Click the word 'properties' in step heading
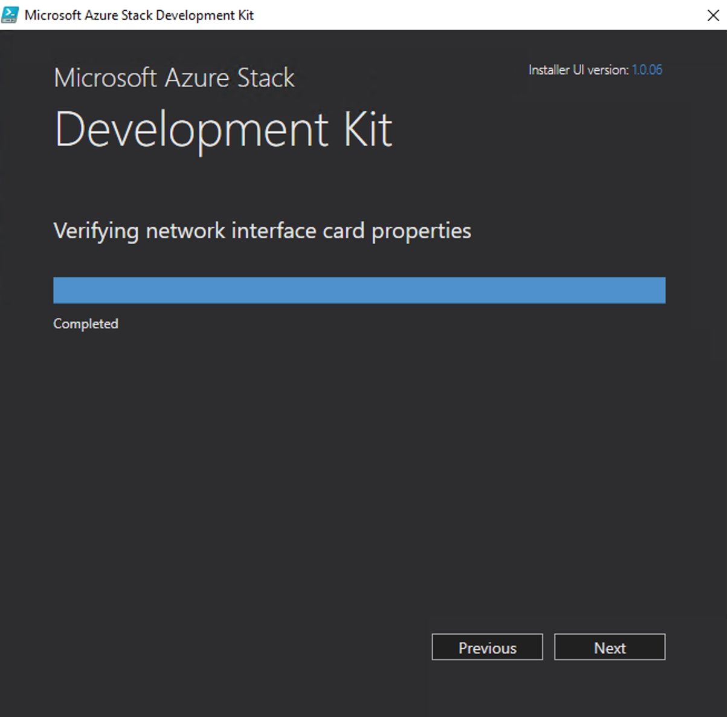Image resolution: width=728 pixels, height=717 pixels. [421, 231]
